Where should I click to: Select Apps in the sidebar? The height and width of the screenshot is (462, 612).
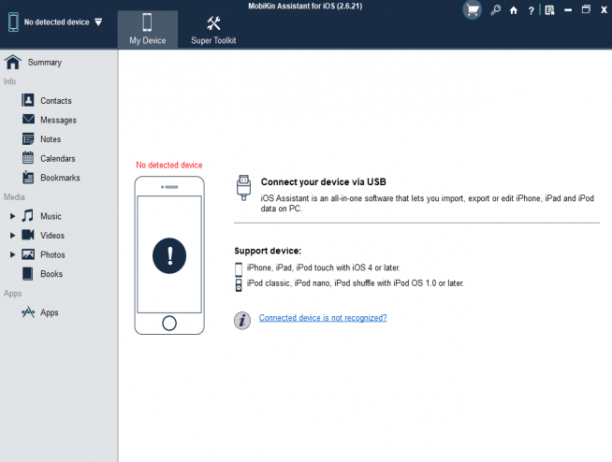click(40, 313)
